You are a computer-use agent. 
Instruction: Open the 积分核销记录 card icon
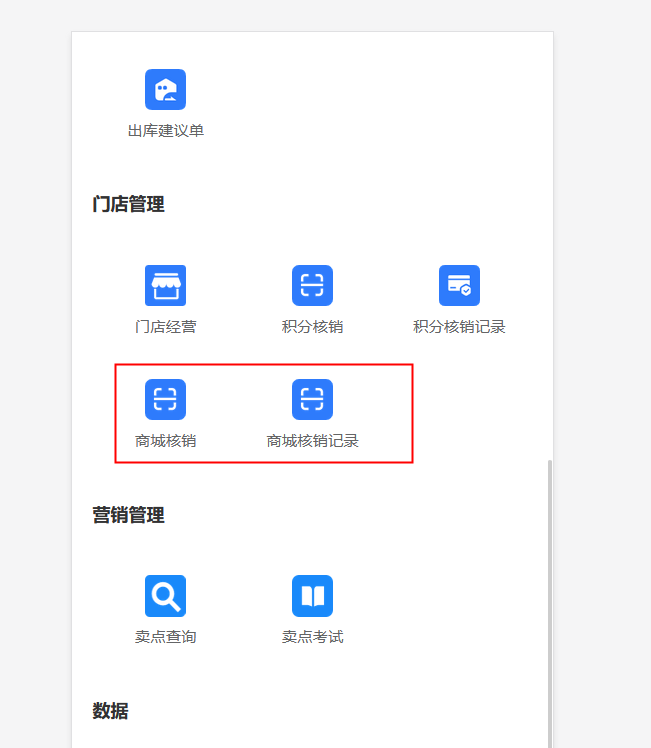(459, 285)
